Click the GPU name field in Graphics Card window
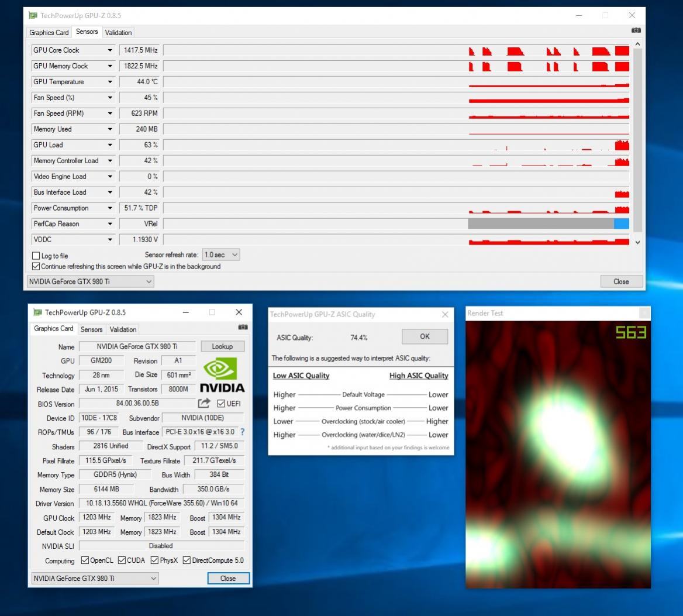The image size is (683, 616). [x=137, y=346]
